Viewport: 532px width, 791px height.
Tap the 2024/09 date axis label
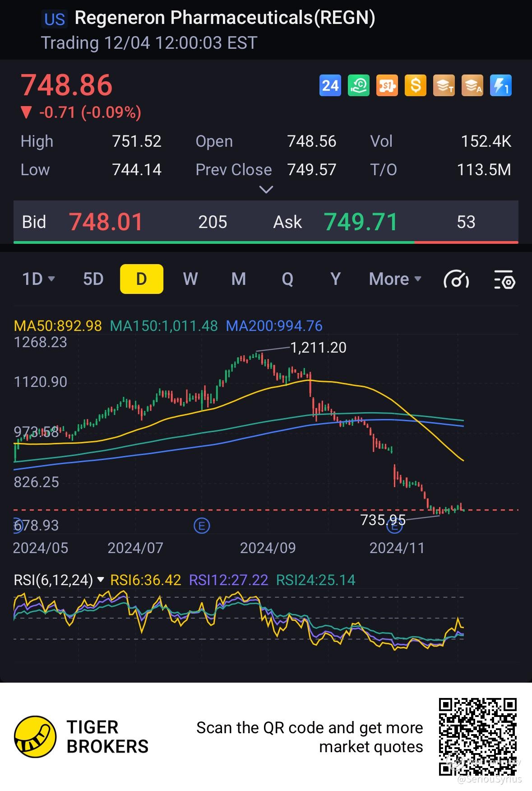coord(268,548)
